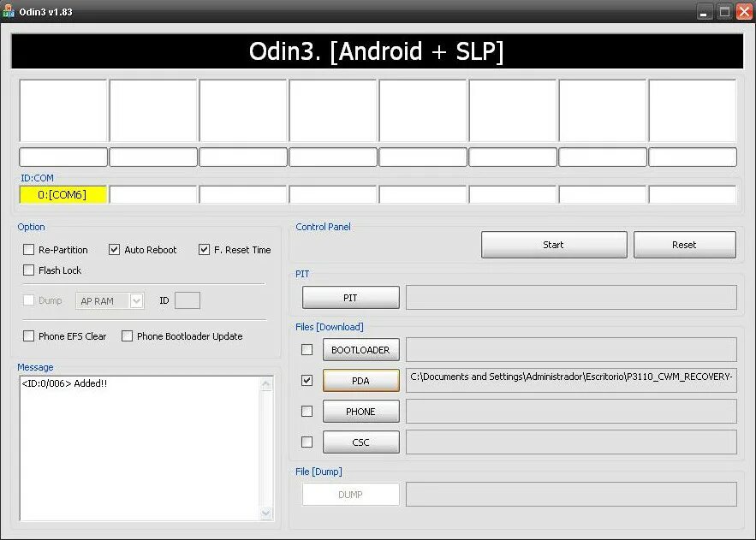Viewport: 756px width, 540px height.
Task: Maximize the Odin3 window
Action: (724, 12)
